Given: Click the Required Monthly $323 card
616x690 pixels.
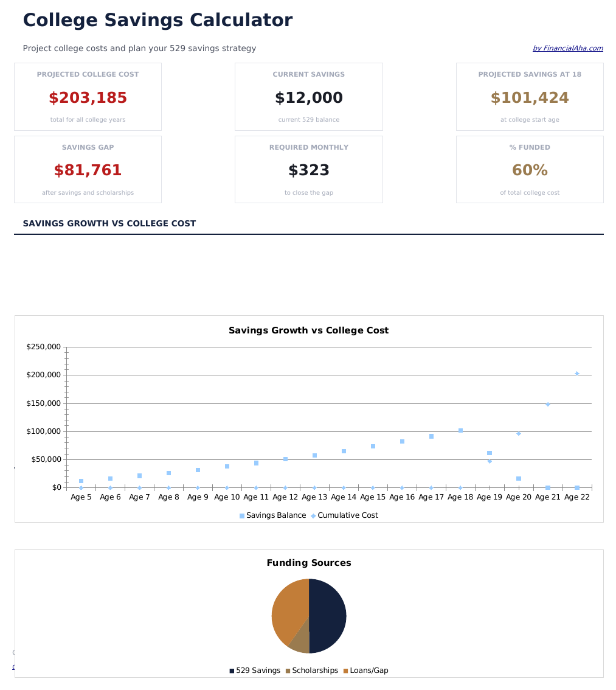Looking at the screenshot, I should pyautogui.click(x=308, y=170).
